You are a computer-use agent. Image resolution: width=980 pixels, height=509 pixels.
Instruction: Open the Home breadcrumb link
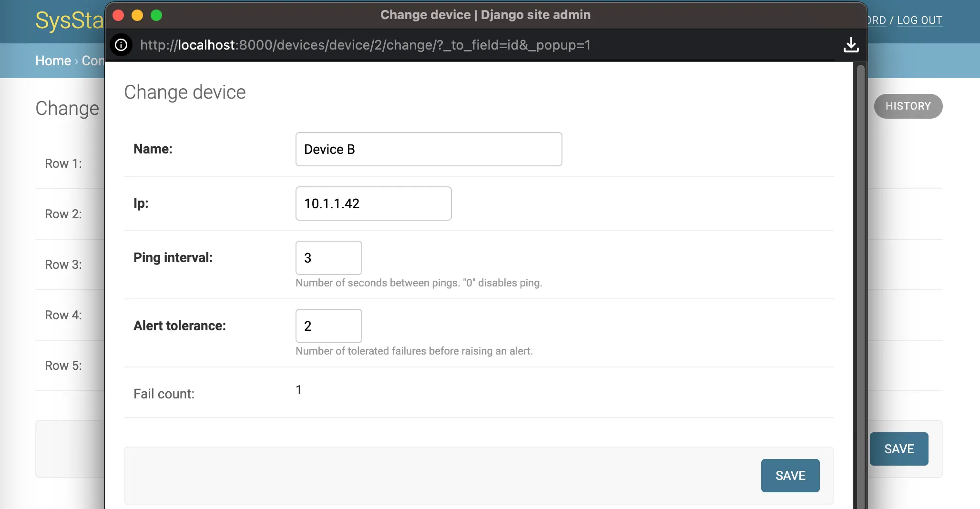tap(52, 61)
